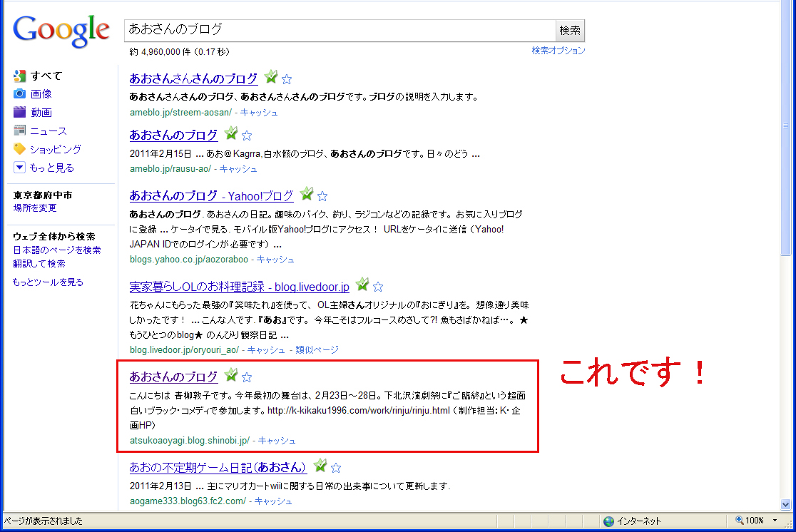Click green check icon on 実家暮らしOL result
This screenshot has height=532, width=796.
coord(362,285)
